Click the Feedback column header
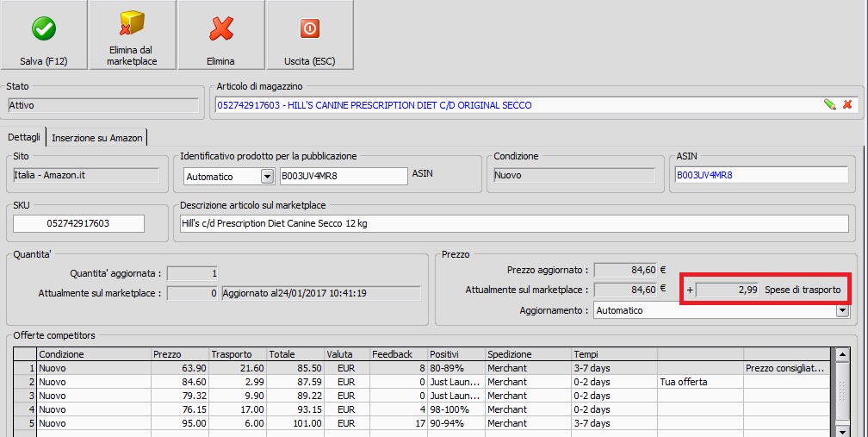Image resolution: width=868 pixels, height=437 pixels. coord(397,353)
